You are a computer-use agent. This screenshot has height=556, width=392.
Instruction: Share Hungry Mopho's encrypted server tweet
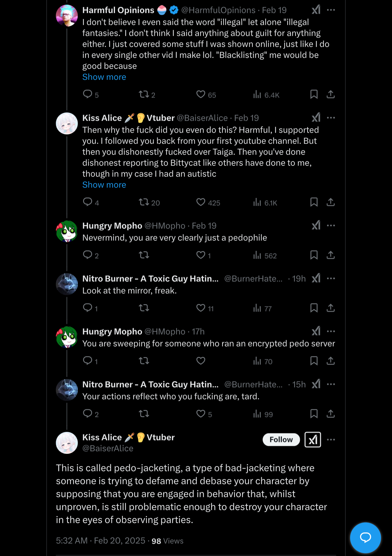point(330,361)
